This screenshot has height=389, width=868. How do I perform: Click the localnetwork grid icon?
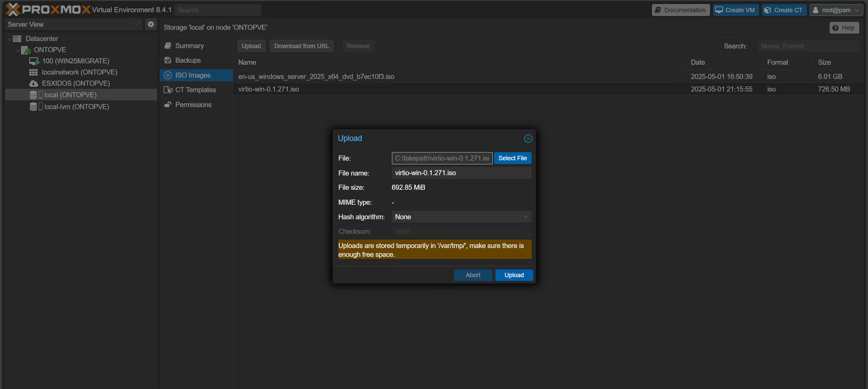[x=33, y=72]
